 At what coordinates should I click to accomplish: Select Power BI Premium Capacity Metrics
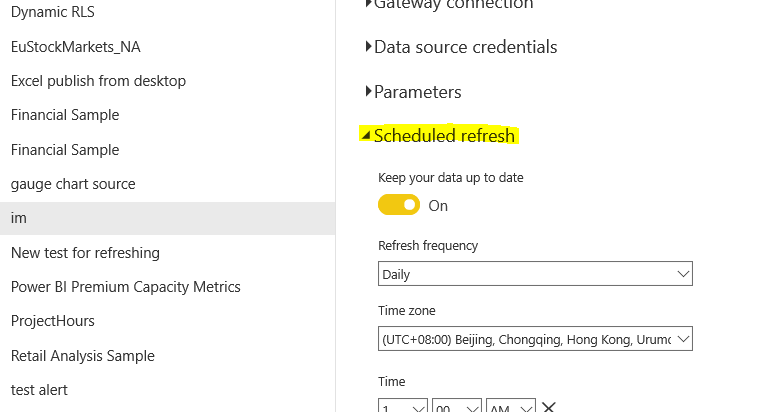point(126,287)
